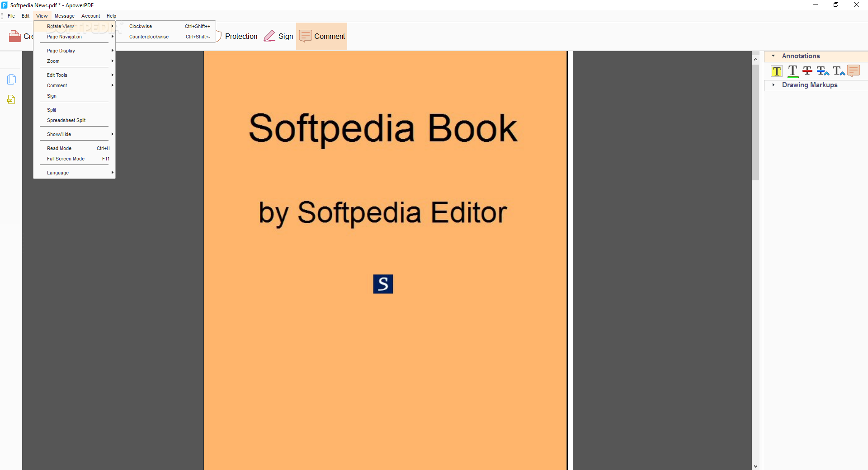This screenshot has height=470, width=868.
Task: Open the Message menu
Action: click(65, 16)
